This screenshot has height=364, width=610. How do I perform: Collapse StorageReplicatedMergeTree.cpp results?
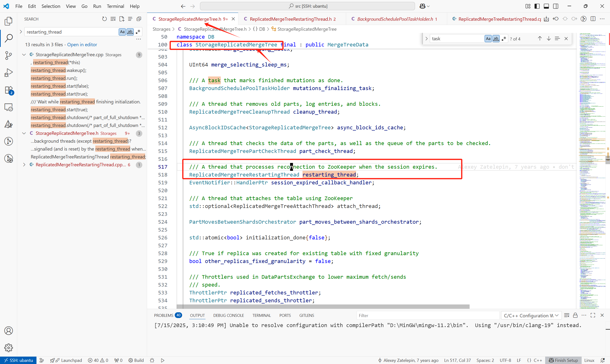[x=24, y=55]
